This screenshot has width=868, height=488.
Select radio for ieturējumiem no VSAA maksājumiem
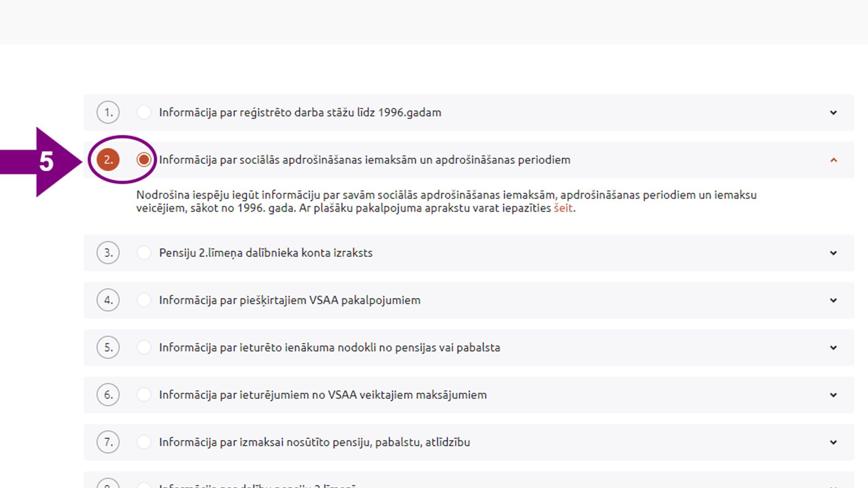click(x=144, y=394)
